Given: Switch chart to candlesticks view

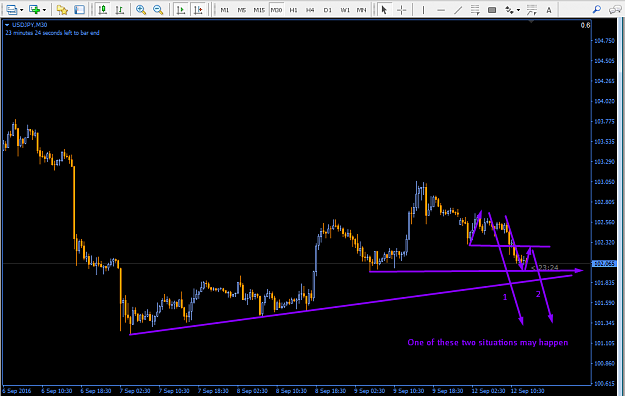Looking at the screenshot, I should click(x=103, y=10).
